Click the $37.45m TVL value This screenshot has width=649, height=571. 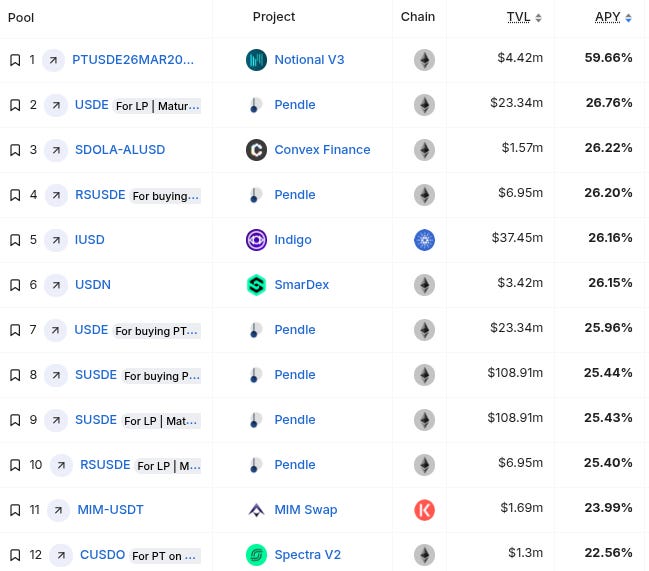tap(517, 238)
